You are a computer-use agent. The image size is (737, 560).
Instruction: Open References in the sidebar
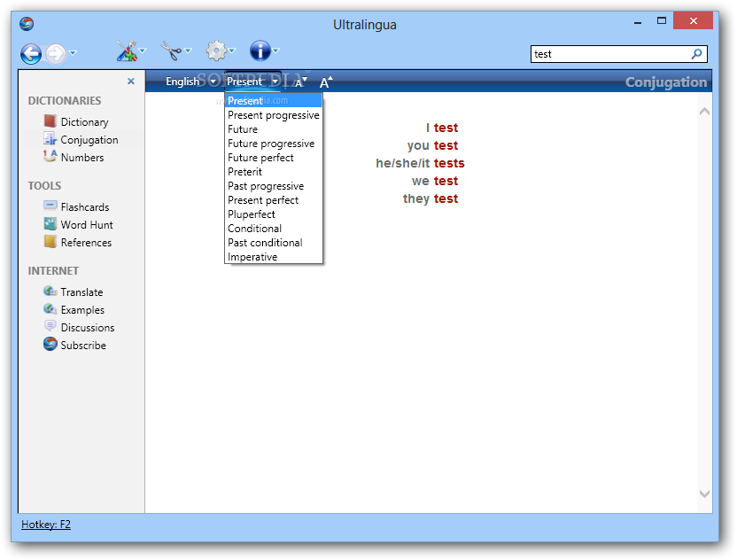[87, 243]
